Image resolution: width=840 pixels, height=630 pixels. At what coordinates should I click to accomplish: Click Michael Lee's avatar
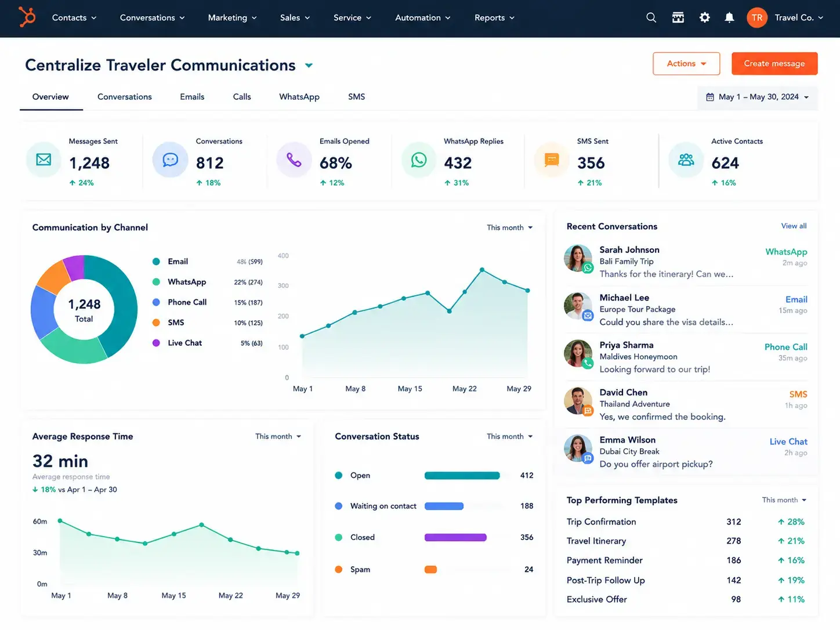pyautogui.click(x=578, y=306)
